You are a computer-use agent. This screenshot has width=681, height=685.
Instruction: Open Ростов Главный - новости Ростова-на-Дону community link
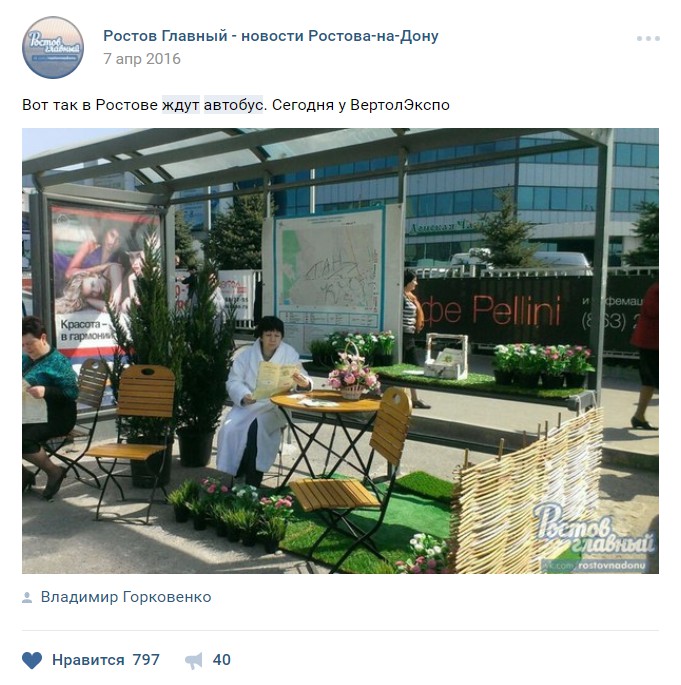(271, 36)
